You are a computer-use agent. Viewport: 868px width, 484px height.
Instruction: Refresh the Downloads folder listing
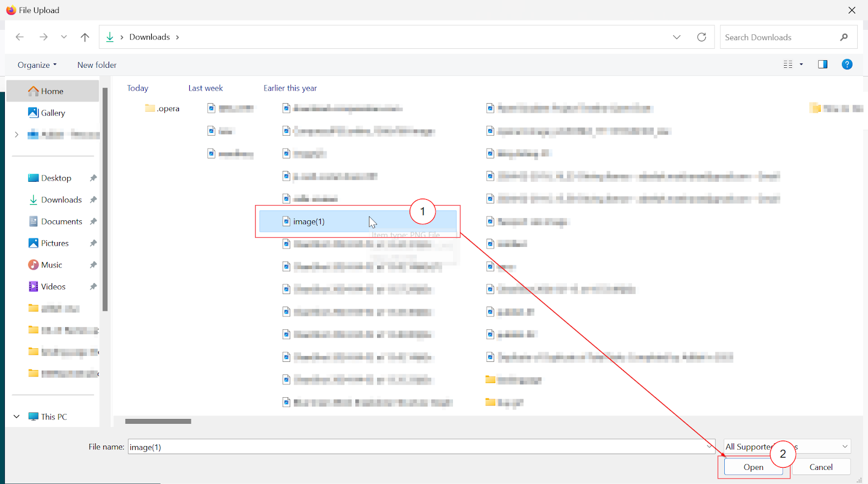point(701,37)
